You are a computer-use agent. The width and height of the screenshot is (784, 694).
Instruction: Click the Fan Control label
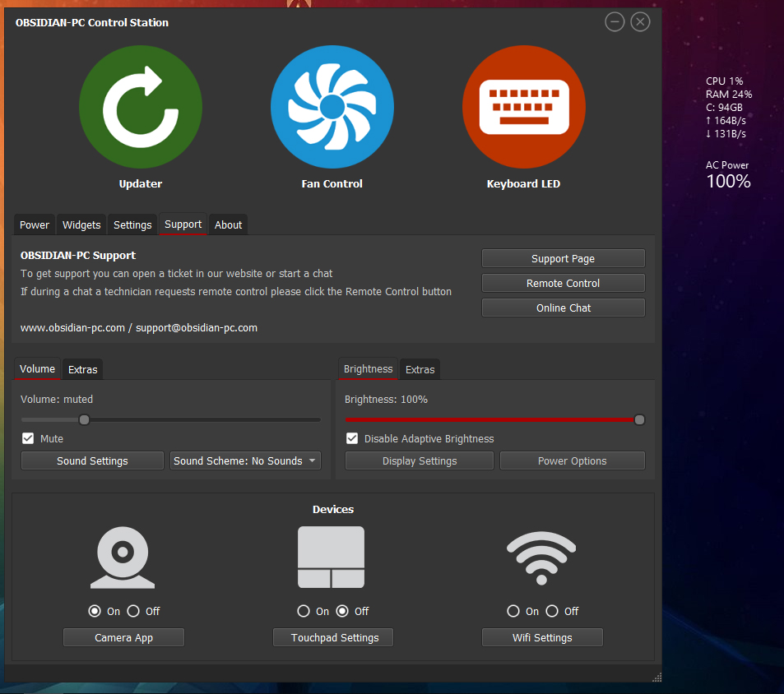click(332, 184)
